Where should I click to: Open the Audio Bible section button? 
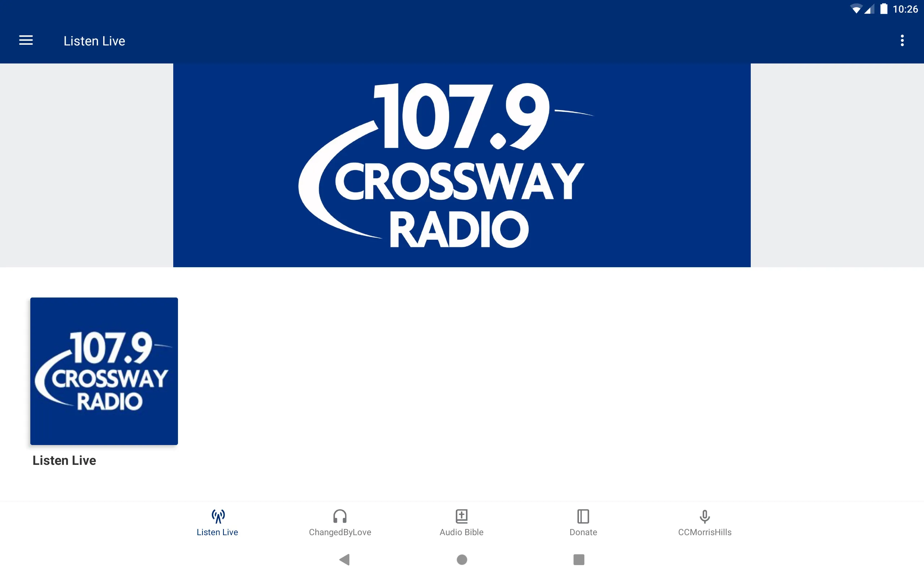[x=461, y=523]
